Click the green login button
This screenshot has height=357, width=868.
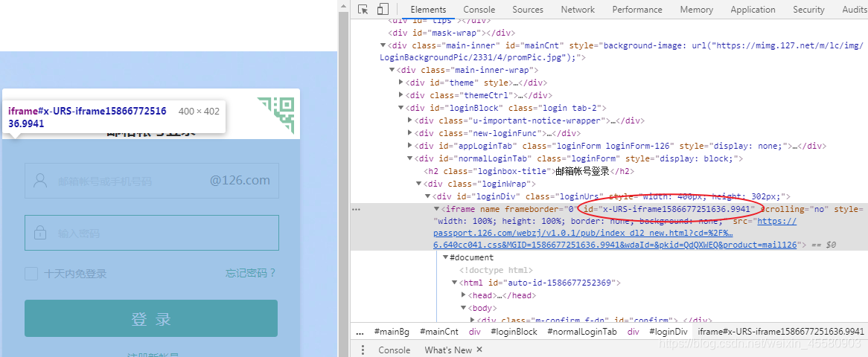click(151, 318)
